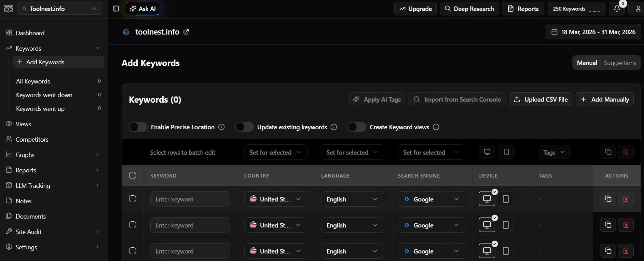
Task: Click Add Manually button
Action: click(605, 99)
